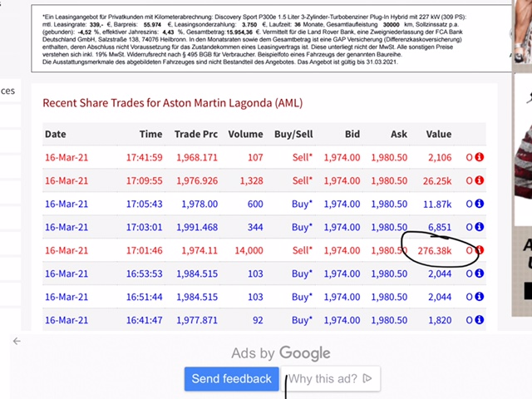Screen dimensions: 532x399
Task: Click info icon for the 17:41:59 trade
Action: pos(480,157)
